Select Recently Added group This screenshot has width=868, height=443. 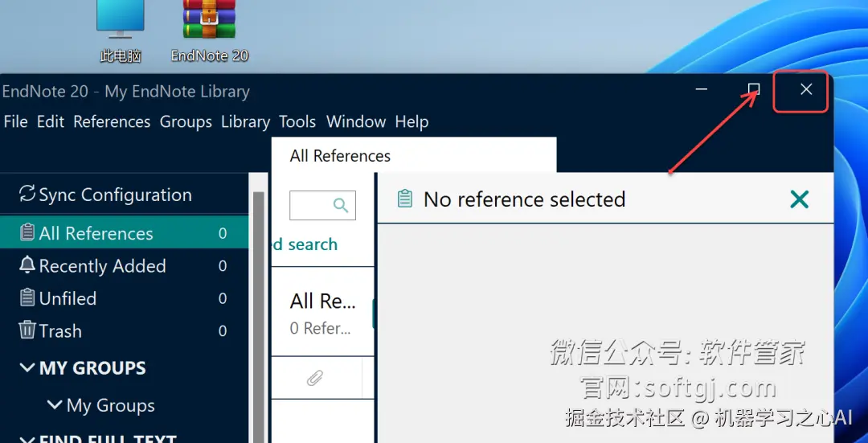[x=124, y=266]
